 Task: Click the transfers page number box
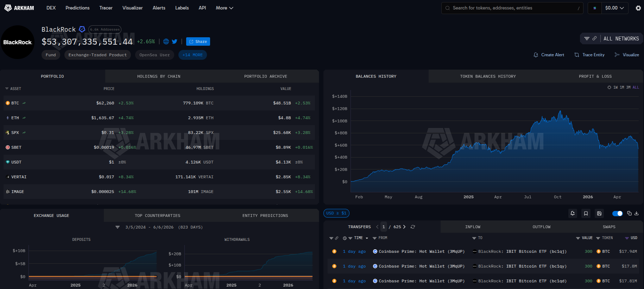click(384, 227)
